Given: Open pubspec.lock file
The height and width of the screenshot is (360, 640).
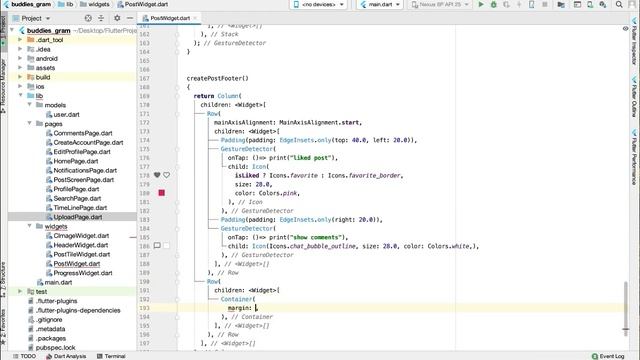Looking at the screenshot, I should tap(56, 348).
